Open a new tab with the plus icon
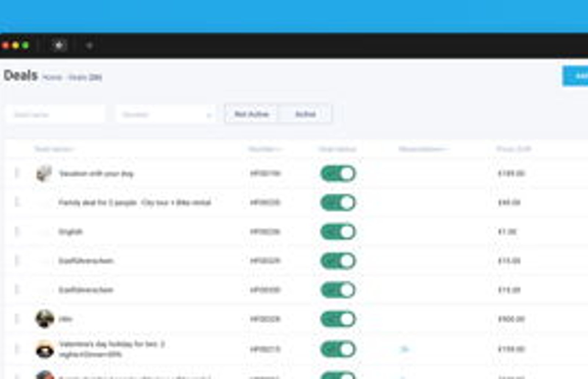588x379 pixels. point(89,46)
